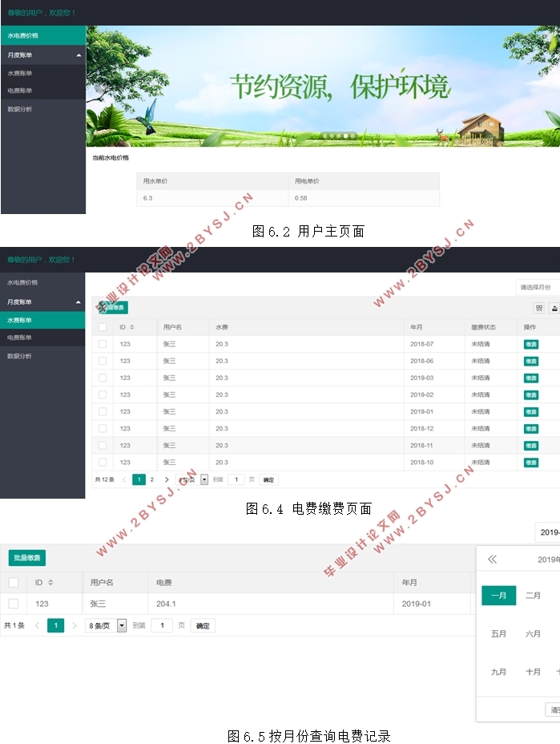
Task: Go to next page arrow after page 2
Action: click(x=167, y=479)
